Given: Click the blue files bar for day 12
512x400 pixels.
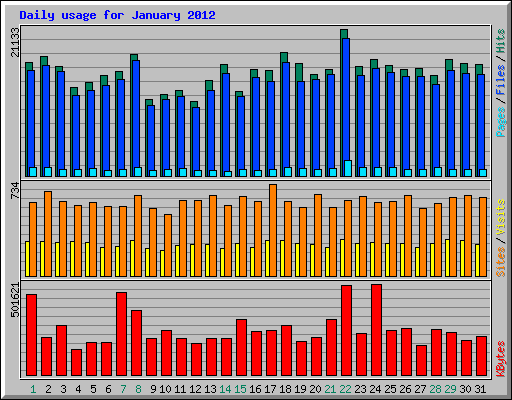Looking at the screenshot, I should [196, 139].
